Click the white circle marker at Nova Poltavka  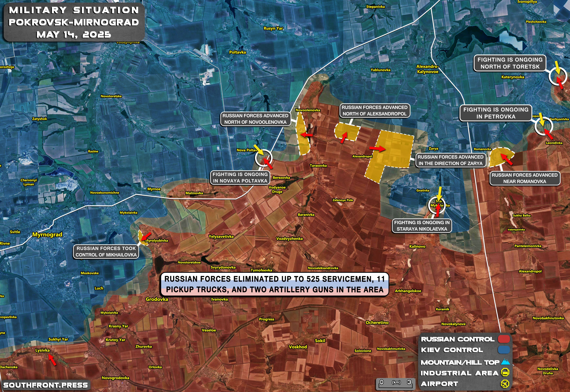pos(263,158)
